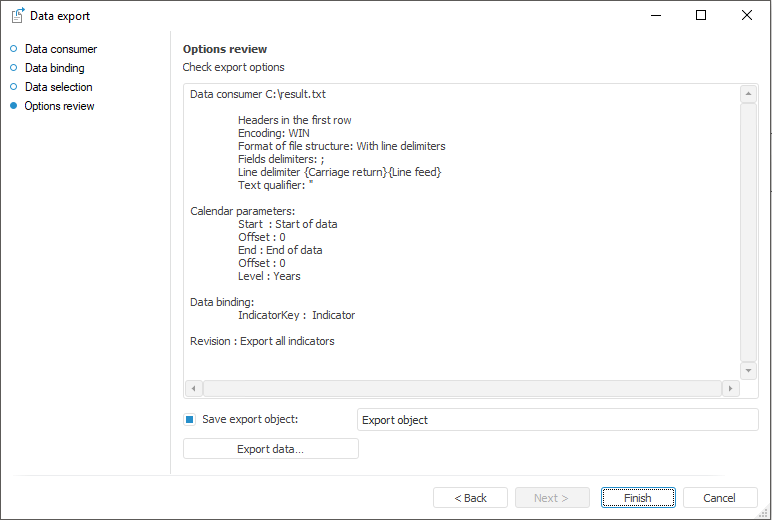Click the Data consumer step bullet
772x520 pixels.
tap(14, 48)
